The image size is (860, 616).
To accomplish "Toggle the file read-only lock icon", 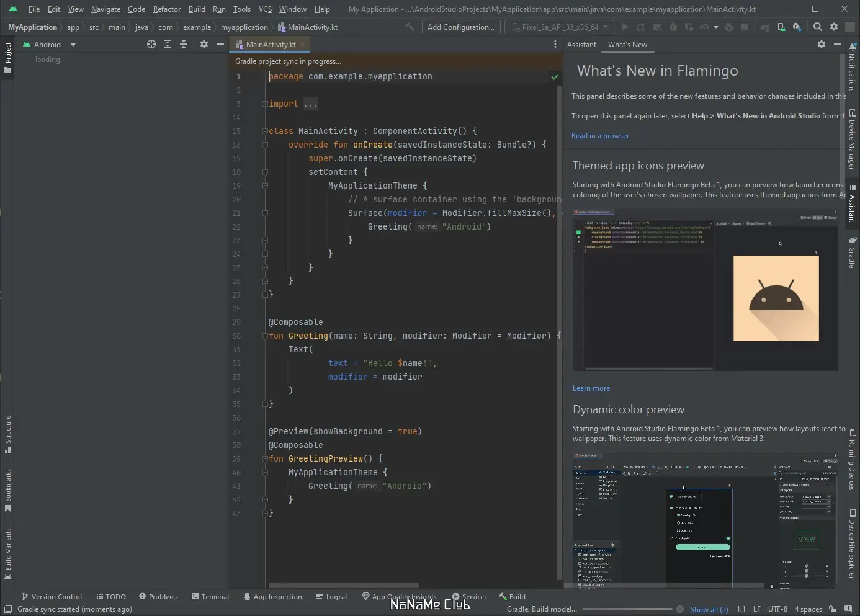I will (x=832, y=609).
